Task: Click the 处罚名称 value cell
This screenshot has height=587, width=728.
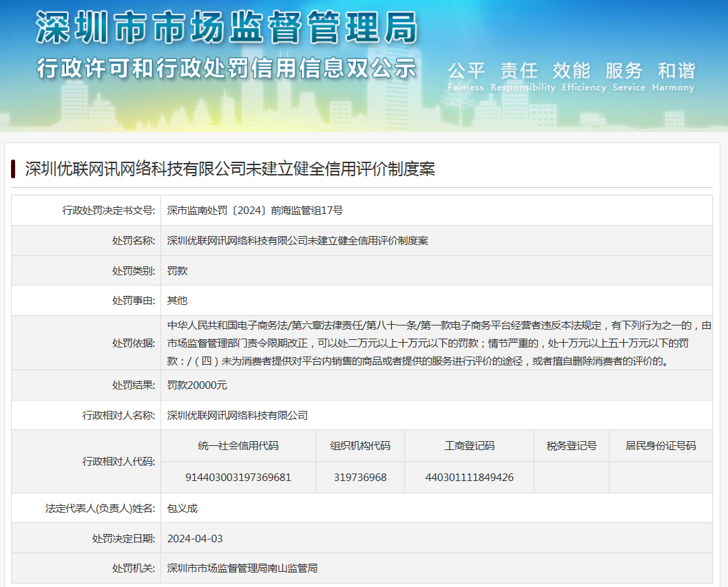Action: coord(298,241)
